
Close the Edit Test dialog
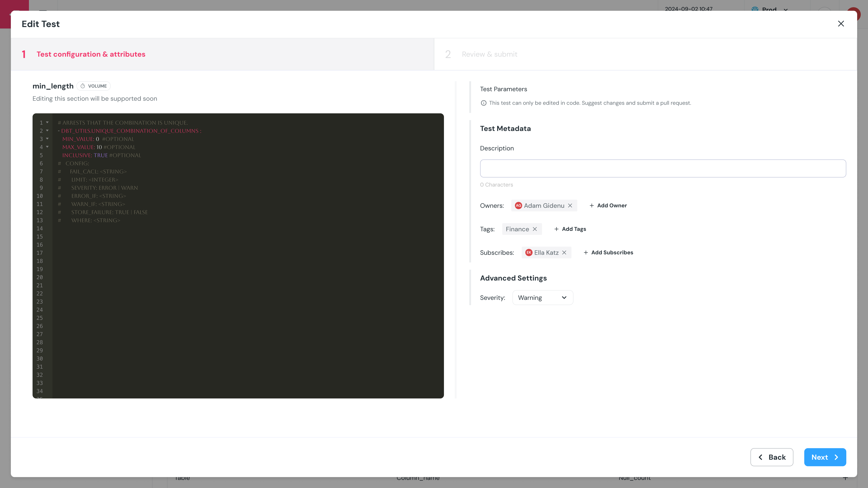pos(841,24)
